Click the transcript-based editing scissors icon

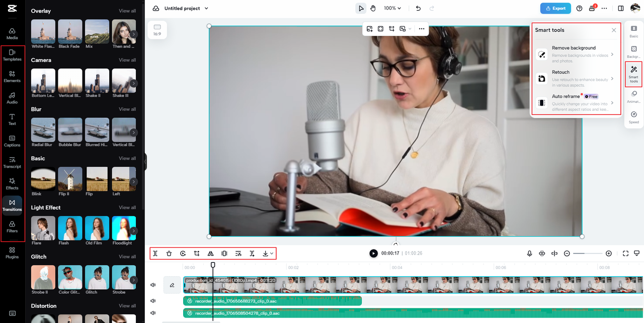[x=238, y=253]
